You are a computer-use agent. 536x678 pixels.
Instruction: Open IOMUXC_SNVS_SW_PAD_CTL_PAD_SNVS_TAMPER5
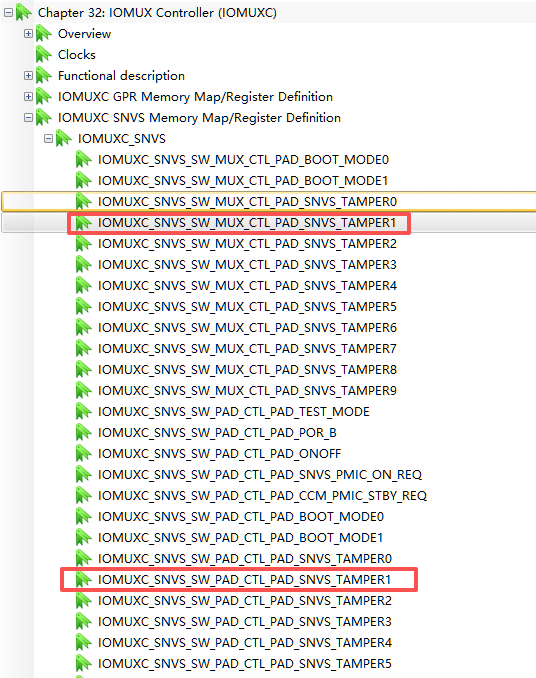click(245, 664)
